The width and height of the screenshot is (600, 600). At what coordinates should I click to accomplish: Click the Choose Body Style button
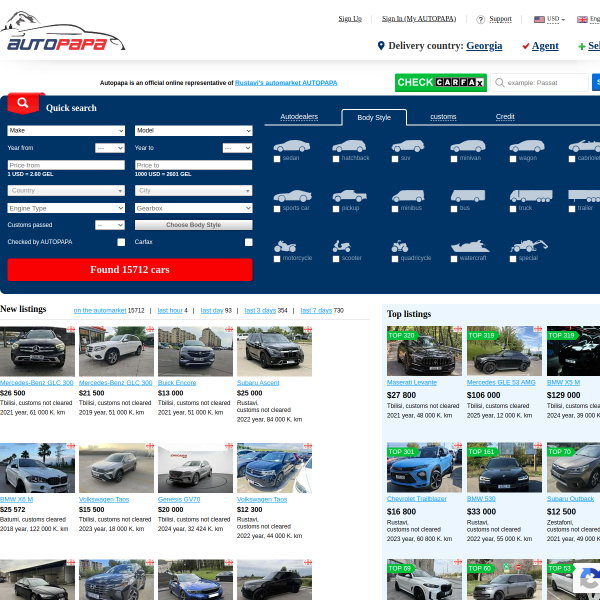194,225
